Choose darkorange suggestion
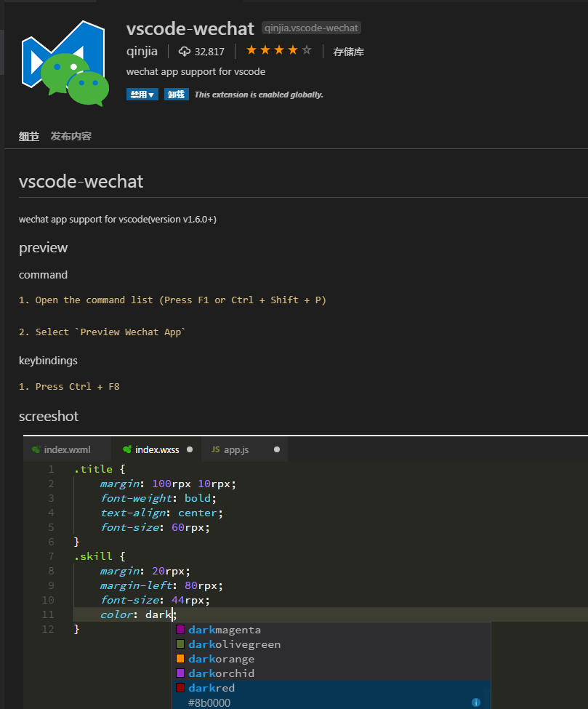588x709 pixels. coord(331,659)
